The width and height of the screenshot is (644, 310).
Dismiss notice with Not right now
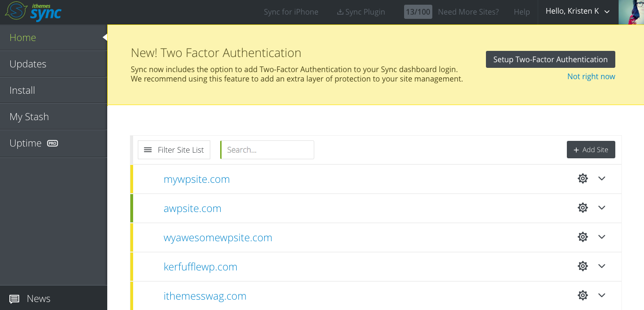click(591, 76)
